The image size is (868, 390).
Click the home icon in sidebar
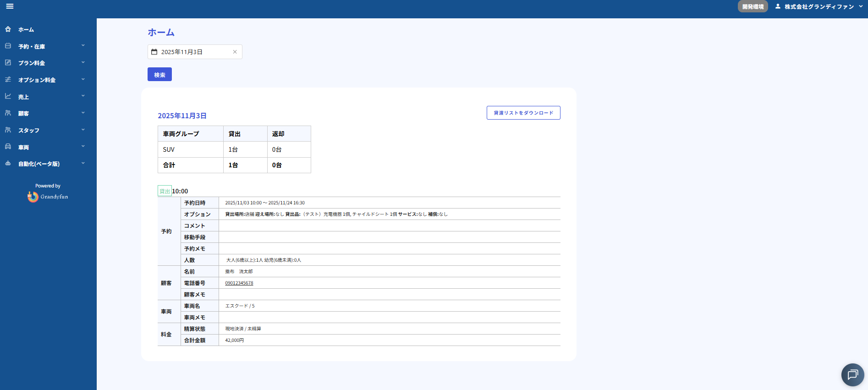[8, 29]
